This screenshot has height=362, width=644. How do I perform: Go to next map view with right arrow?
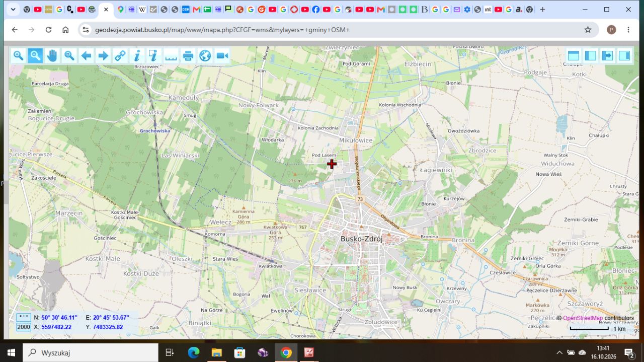click(103, 55)
